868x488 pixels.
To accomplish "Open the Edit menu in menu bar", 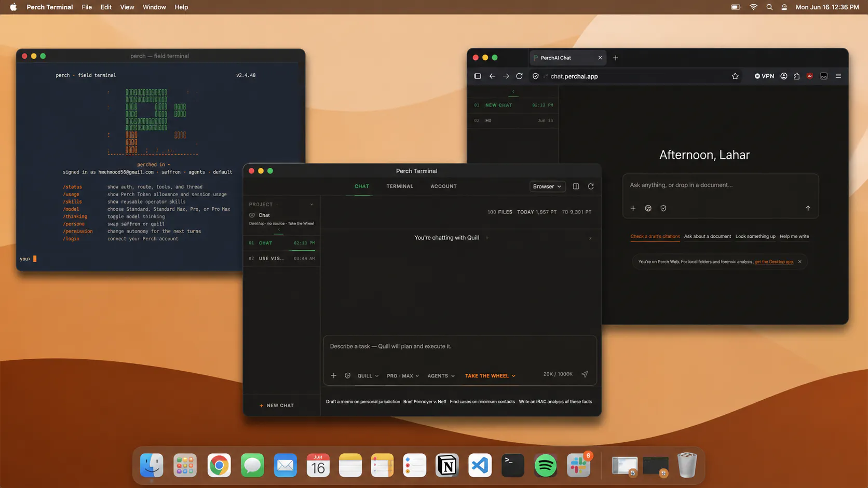I will [106, 7].
